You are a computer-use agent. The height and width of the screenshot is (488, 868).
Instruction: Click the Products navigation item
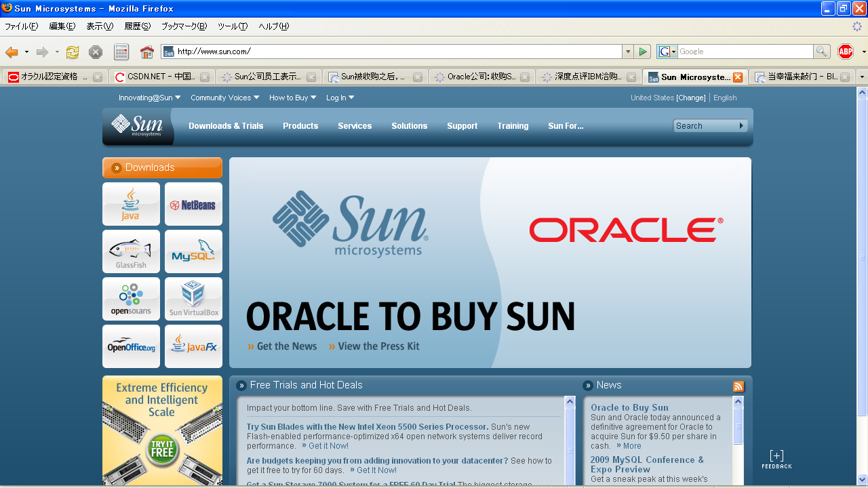300,126
